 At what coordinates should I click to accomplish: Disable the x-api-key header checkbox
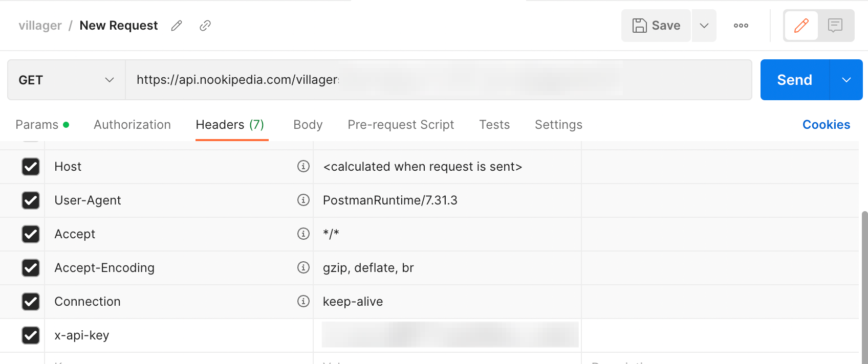coord(31,335)
